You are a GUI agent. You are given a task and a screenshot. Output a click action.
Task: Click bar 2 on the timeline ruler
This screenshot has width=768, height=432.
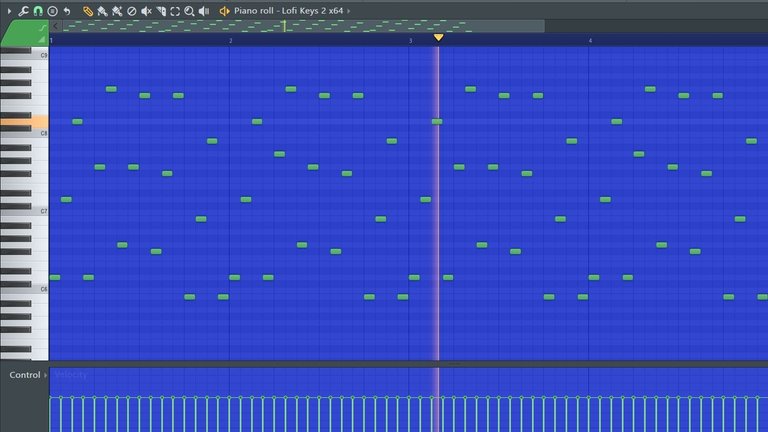point(230,41)
